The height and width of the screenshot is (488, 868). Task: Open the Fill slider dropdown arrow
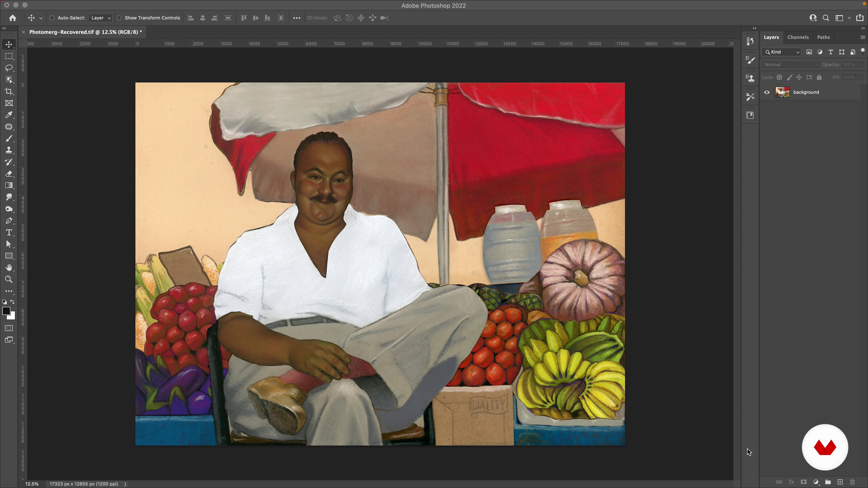pos(861,77)
